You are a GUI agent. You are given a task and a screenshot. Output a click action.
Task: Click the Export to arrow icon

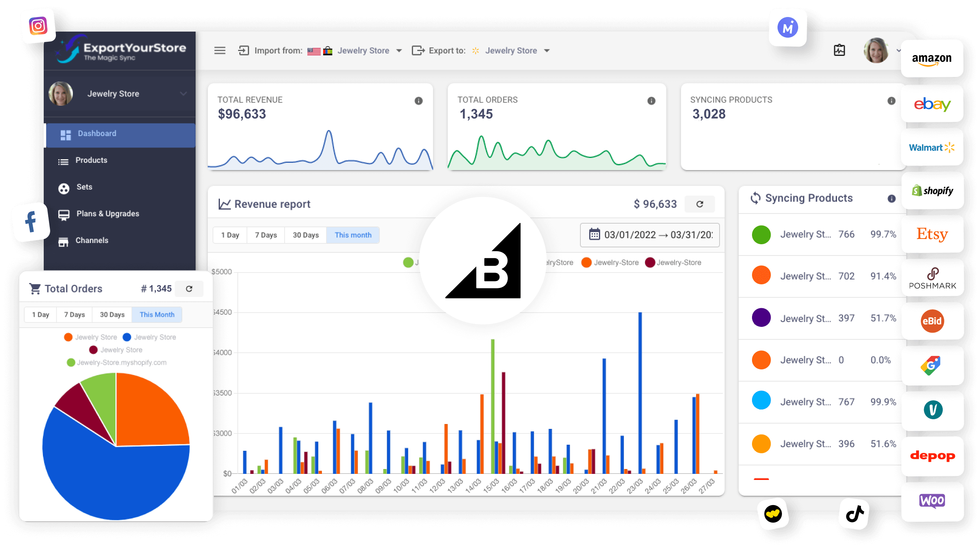tap(418, 51)
